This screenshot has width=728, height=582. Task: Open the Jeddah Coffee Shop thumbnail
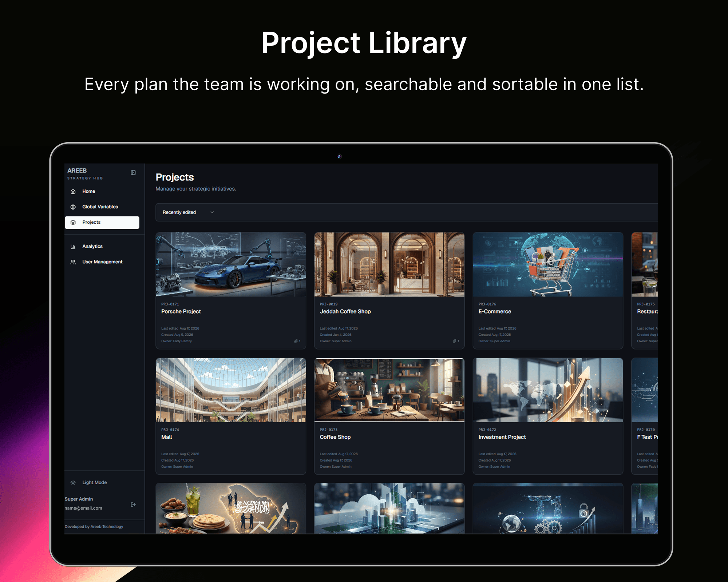(389, 264)
